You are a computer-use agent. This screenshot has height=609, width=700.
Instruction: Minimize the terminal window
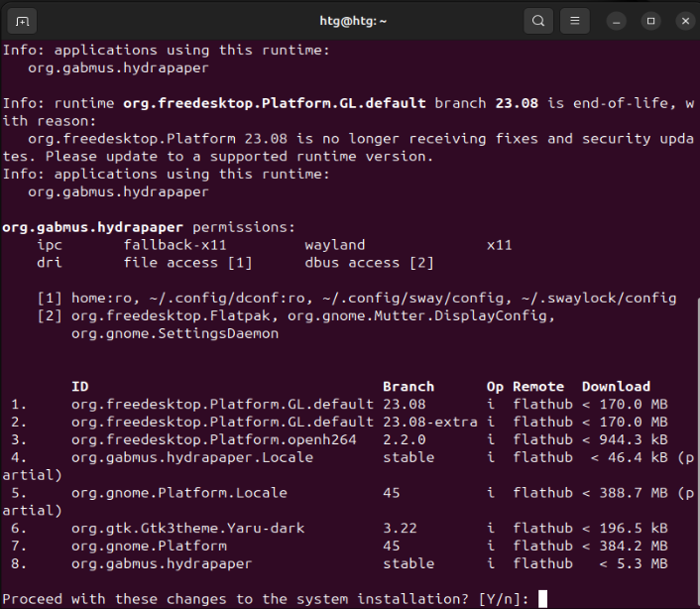pyautogui.click(x=617, y=21)
